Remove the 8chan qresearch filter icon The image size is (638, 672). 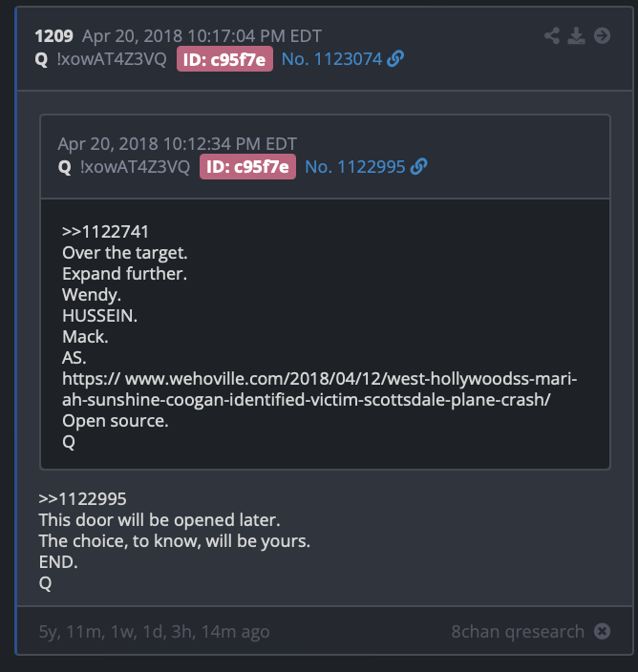pyautogui.click(x=602, y=631)
